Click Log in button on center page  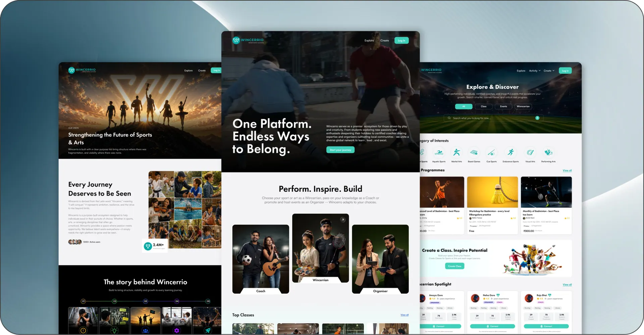click(401, 41)
